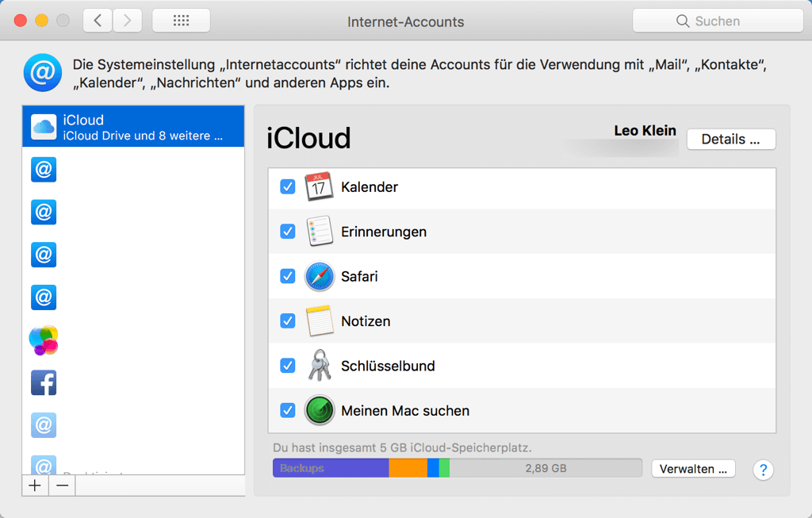Viewport: 812px width, 518px height.
Task: Click the free space reading "2,89 GB"
Action: tap(546, 468)
